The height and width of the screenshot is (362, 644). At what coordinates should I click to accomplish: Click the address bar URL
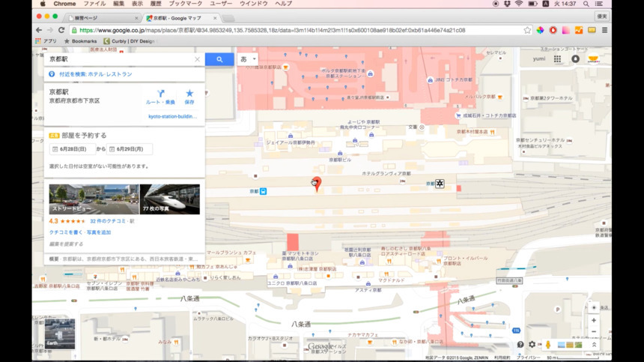coord(272,30)
